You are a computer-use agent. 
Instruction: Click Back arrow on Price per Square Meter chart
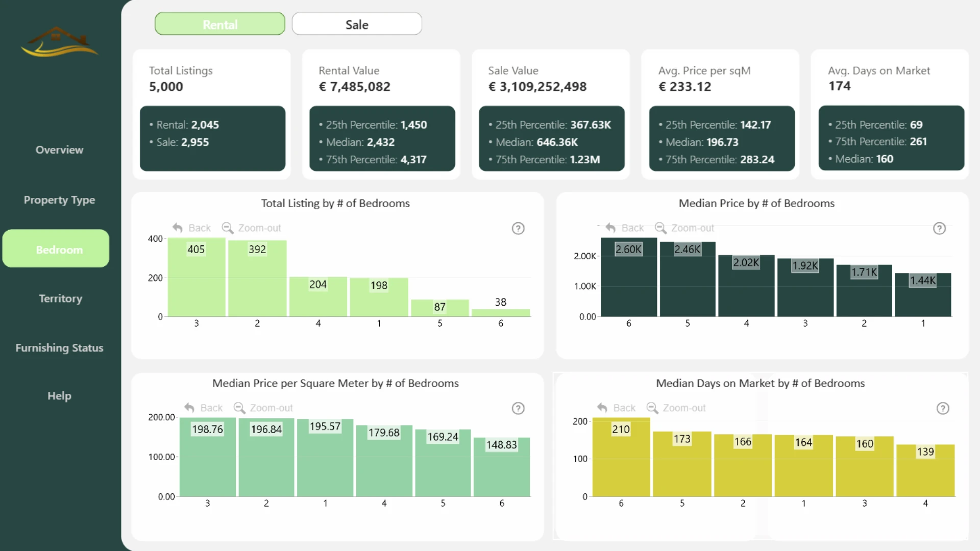[x=189, y=408]
